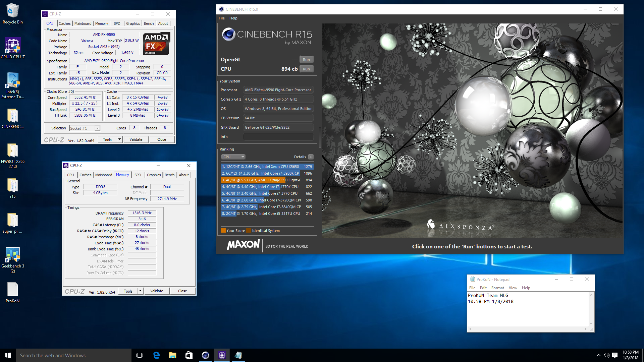Click the Notepad title bar icon
This screenshot has width=644, height=362.
pos(472,279)
